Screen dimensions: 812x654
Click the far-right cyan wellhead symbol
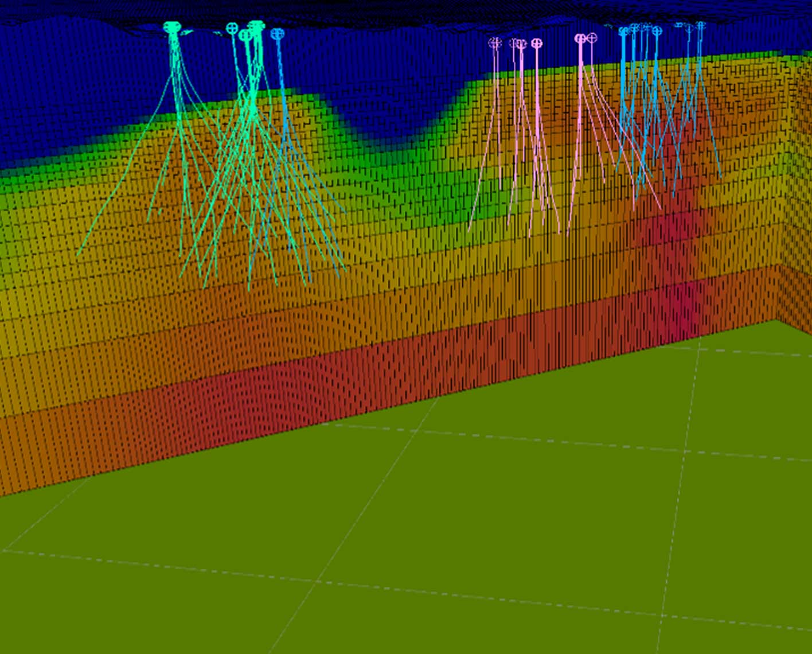coord(701,25)
